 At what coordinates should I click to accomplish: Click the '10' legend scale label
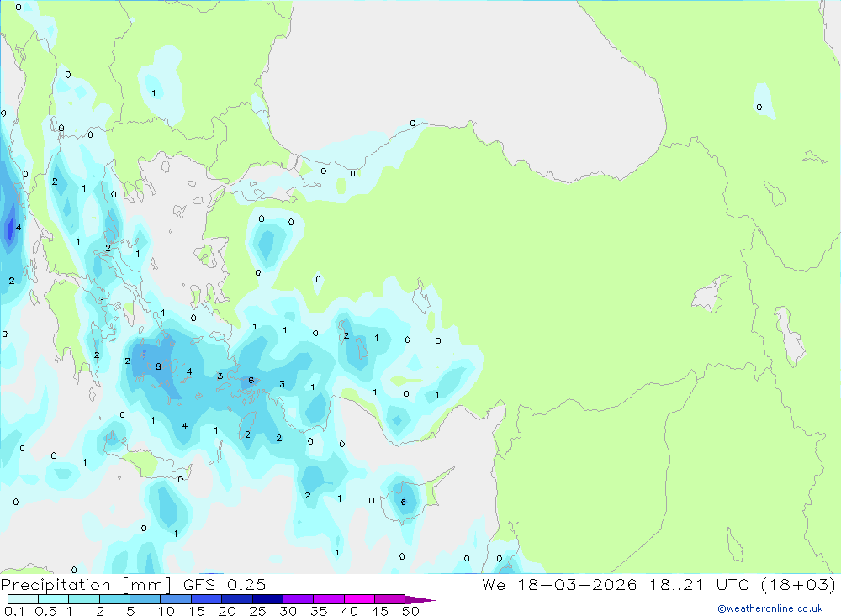(167, 611)
